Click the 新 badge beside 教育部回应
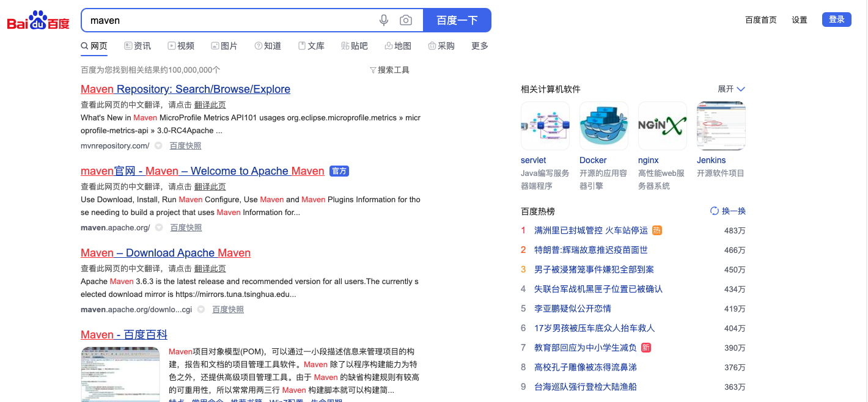The image size is (868, 402). 646,348
